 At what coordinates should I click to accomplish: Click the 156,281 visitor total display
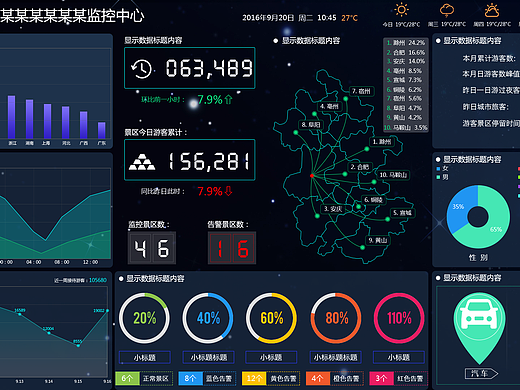190,160
